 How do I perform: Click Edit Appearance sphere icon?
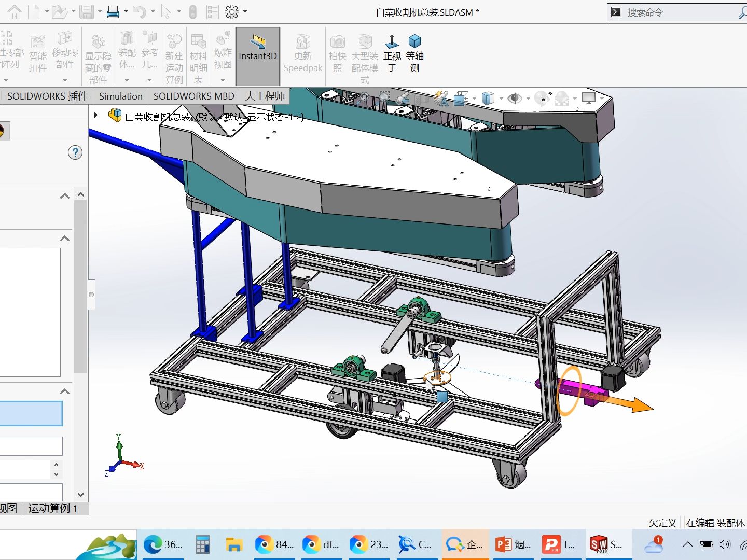(x=542, y=97)
